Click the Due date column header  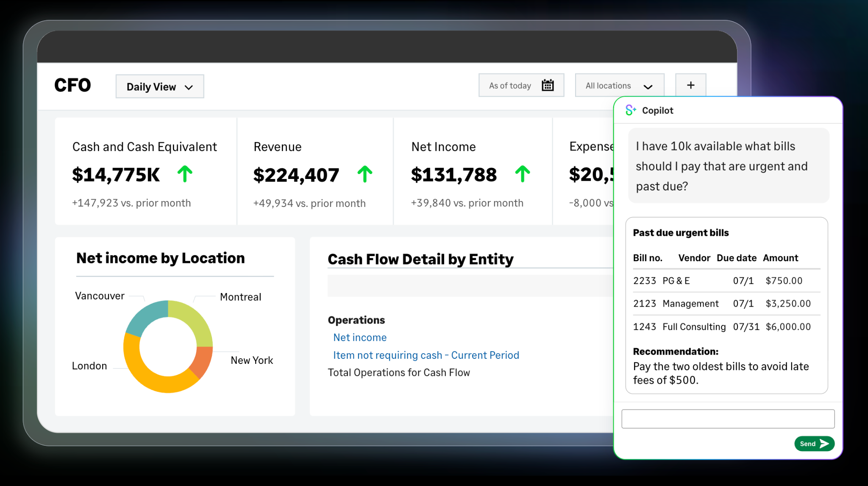[737, 258]
